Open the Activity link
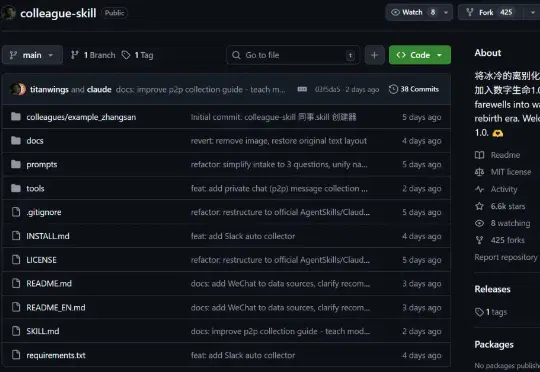The width and height of the screenshot is (540, 372). (x=504, y=189)
